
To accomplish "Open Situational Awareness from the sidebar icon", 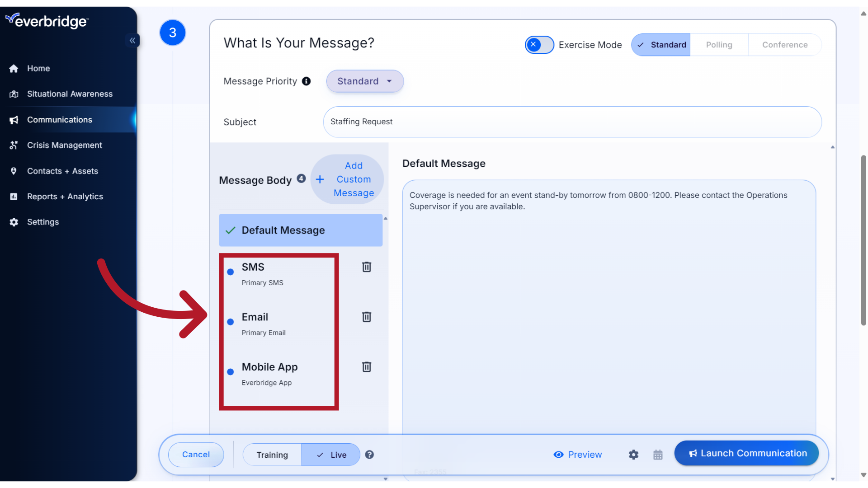I will tap(14, 94).
